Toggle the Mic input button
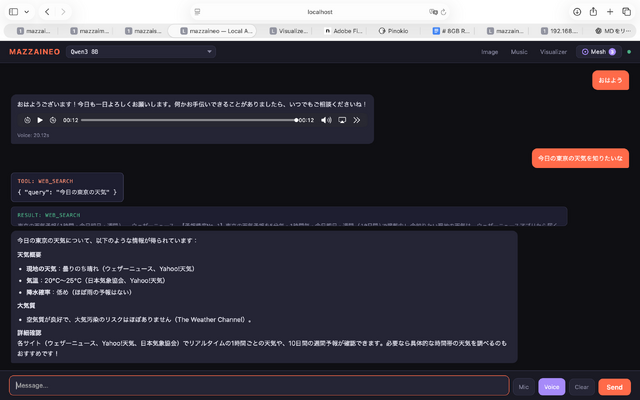The width and height of the screenshot is (640, 400). point(523,386)
